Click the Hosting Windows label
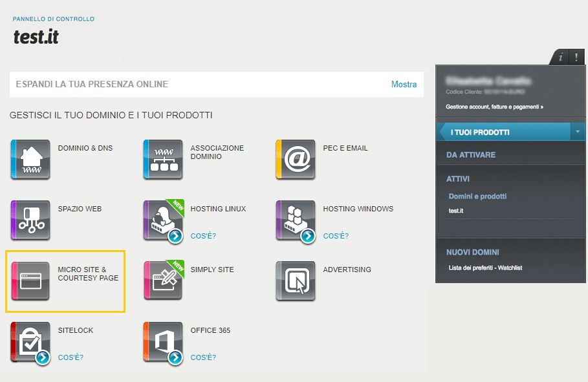The height and width of the screenshot is (382, 588). coord(358,209)
